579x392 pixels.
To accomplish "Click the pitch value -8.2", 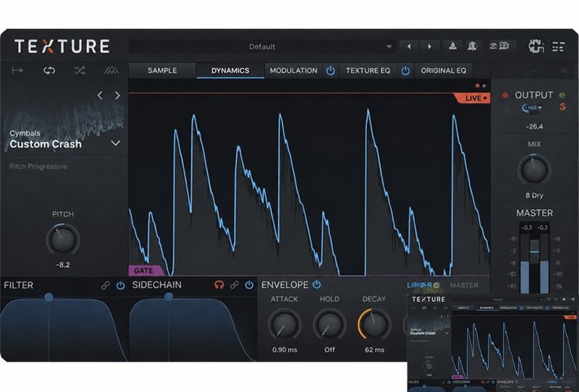I will click(x=63, y=265).
